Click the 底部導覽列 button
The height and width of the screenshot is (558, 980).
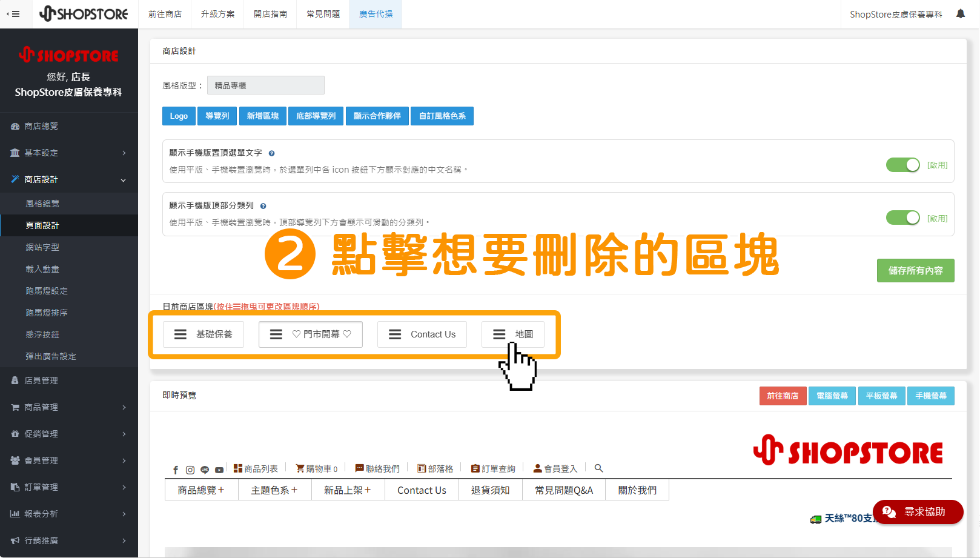click(316, 116)
